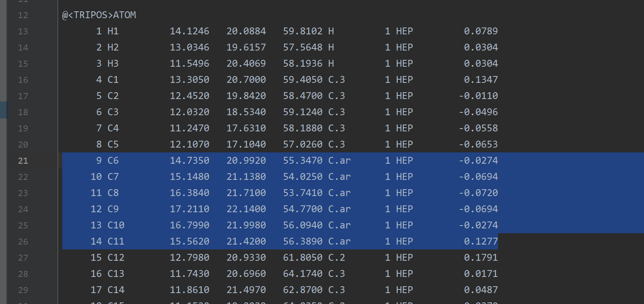Viewport: 644px width, 304px height.
Task: Click x-coordinate 14.1246
Action: 190,31
